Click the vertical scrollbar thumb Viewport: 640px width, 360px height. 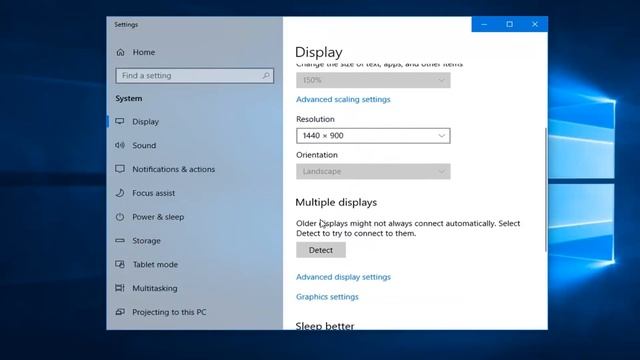click(x=546, y=189)
